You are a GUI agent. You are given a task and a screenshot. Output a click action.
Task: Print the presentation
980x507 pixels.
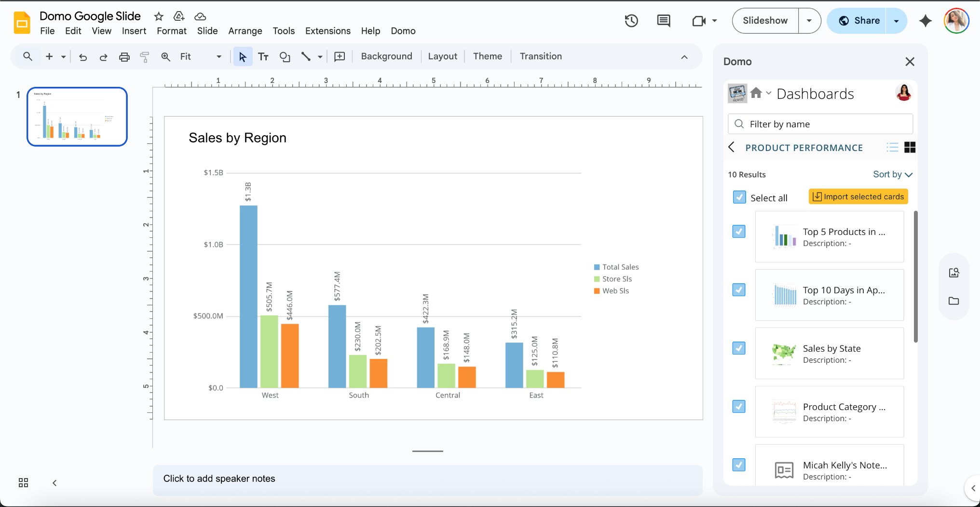click(124, 57)
